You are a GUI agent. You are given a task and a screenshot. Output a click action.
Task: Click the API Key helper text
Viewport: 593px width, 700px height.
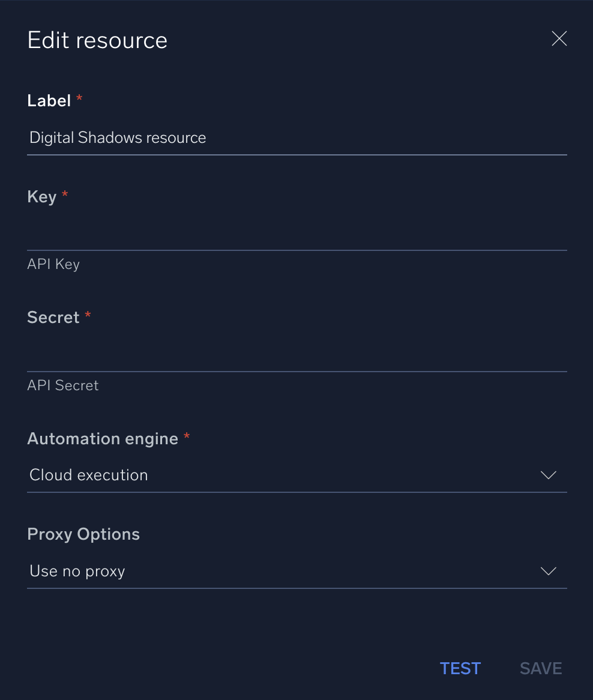click(53, 264)
